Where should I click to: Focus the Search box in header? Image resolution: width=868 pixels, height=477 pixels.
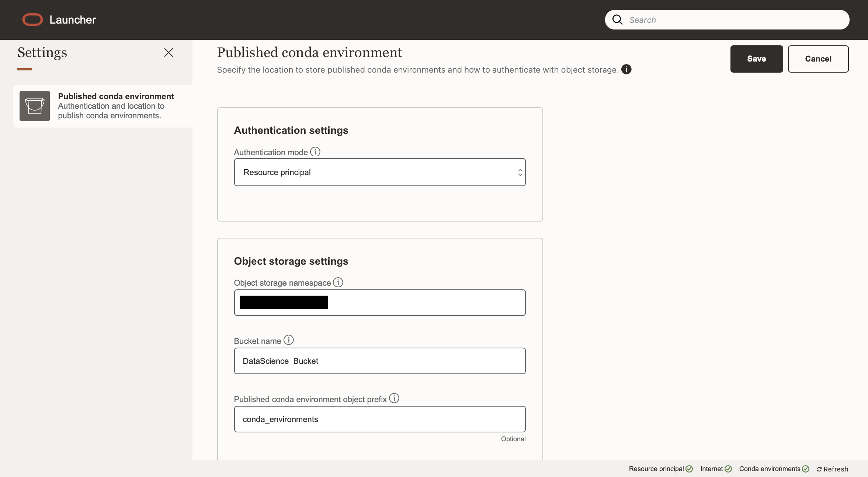[734, 20]
